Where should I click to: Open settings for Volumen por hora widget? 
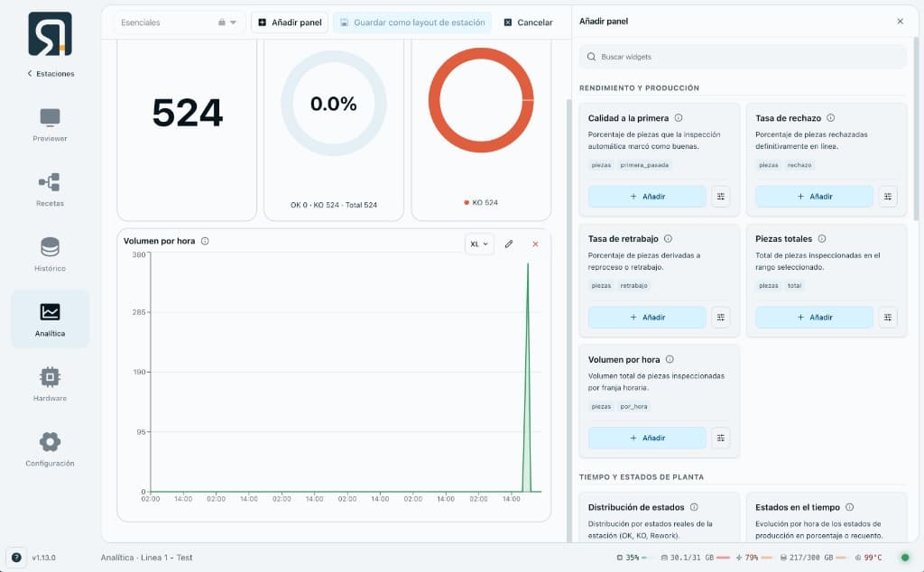click(x=721, y=438)
